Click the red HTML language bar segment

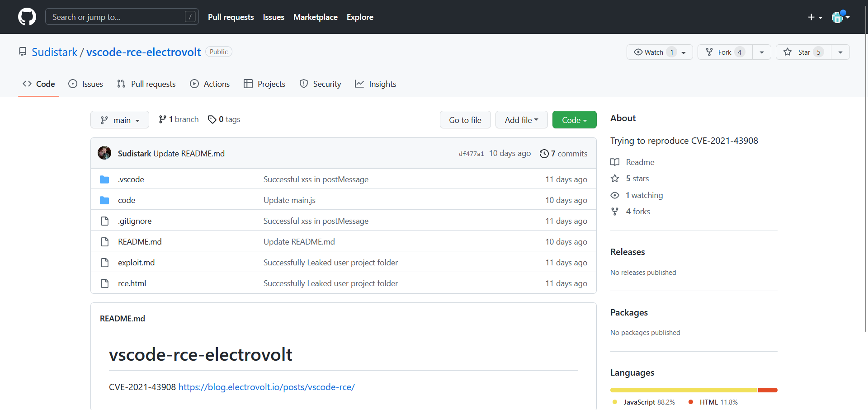pos(768,390)
